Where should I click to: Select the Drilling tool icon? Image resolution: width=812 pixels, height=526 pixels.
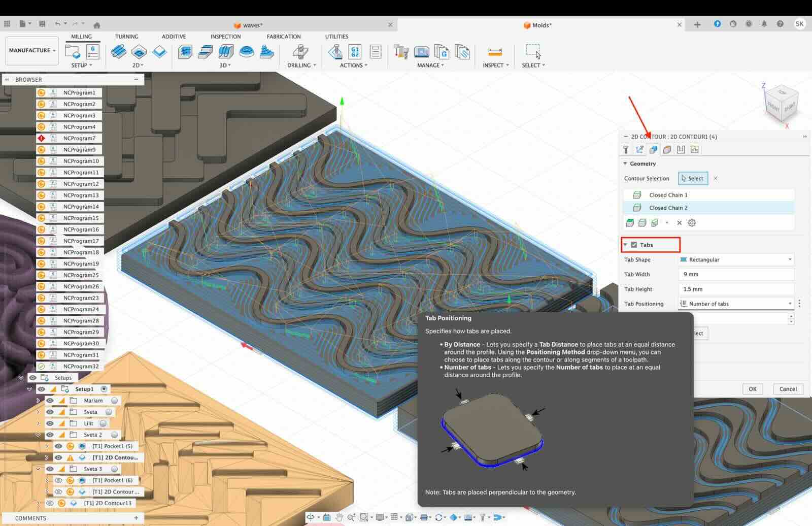pos(300,52)
